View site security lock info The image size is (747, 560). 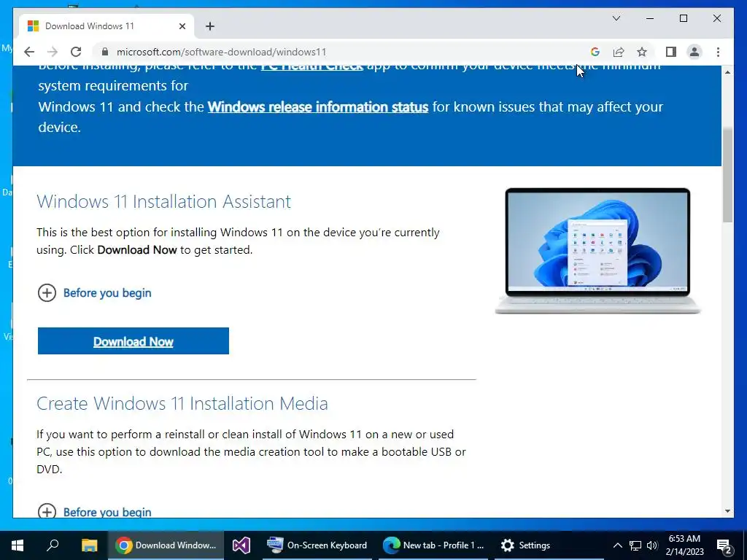coord(105,52)
